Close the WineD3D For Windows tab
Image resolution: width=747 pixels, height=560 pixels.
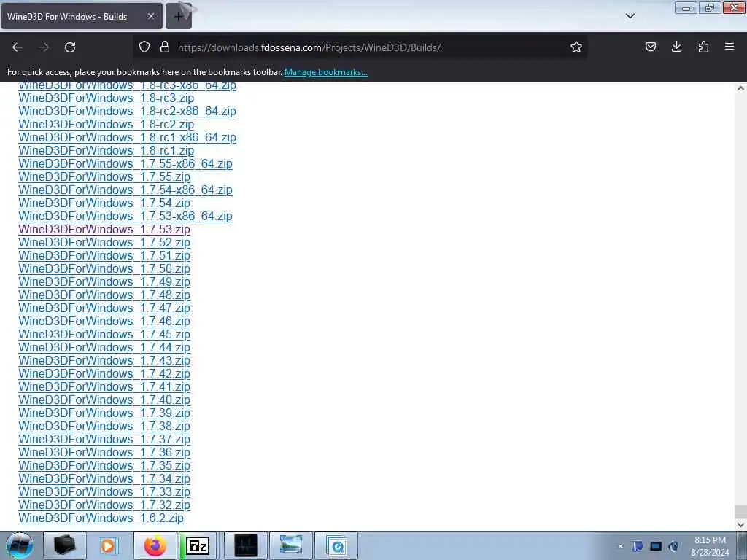coord(150,16)
